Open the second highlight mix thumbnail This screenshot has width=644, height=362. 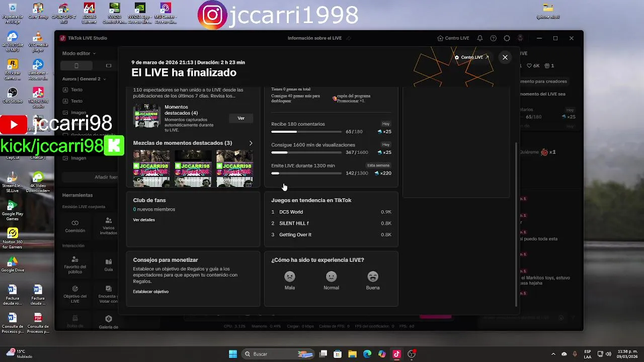point(193,168)
